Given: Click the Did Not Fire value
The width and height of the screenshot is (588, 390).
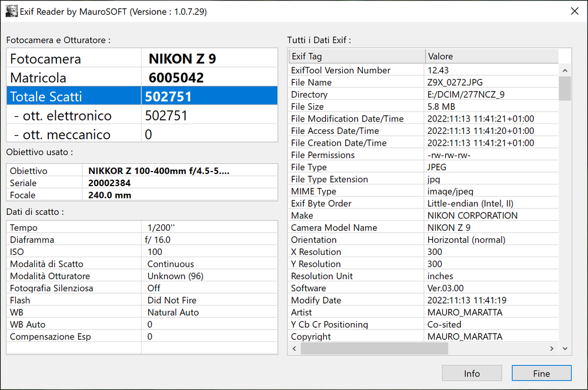Looking at the screenshot, I should 172,300.
